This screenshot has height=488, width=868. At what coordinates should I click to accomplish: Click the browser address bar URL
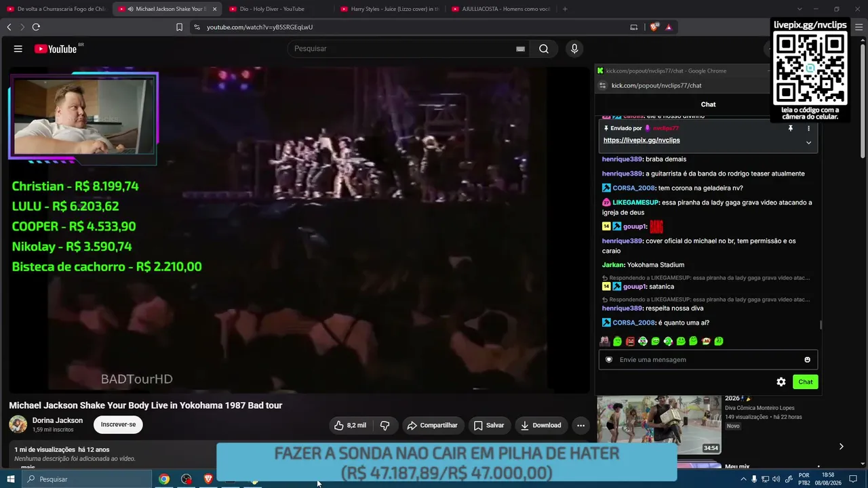tap(260, 27)
